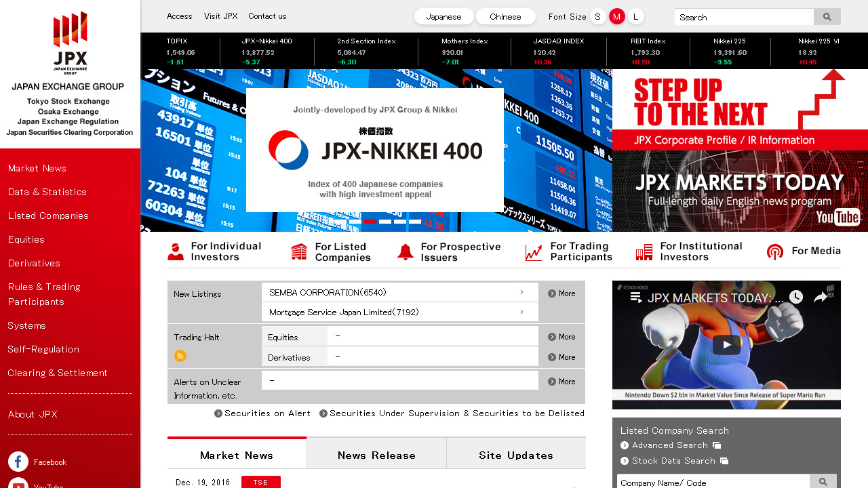This screenshot has width=868, height=488.
Task: Open Equities in left menu
Action: point(26,239)
